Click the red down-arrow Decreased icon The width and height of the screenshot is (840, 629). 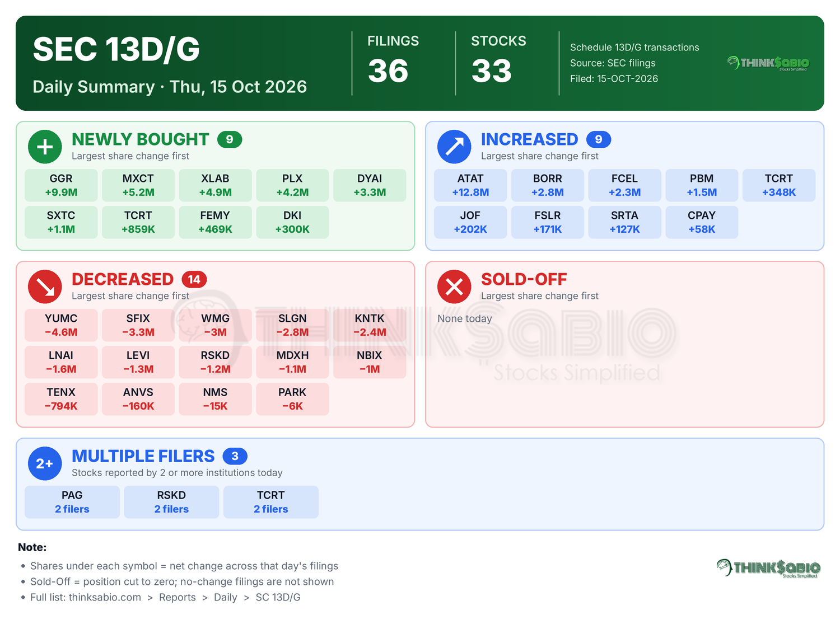(x=45, y=287)
